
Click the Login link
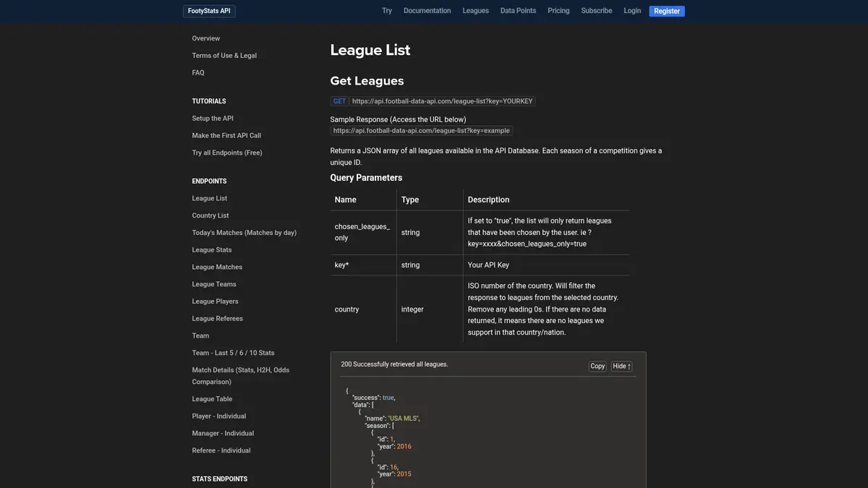632,11
